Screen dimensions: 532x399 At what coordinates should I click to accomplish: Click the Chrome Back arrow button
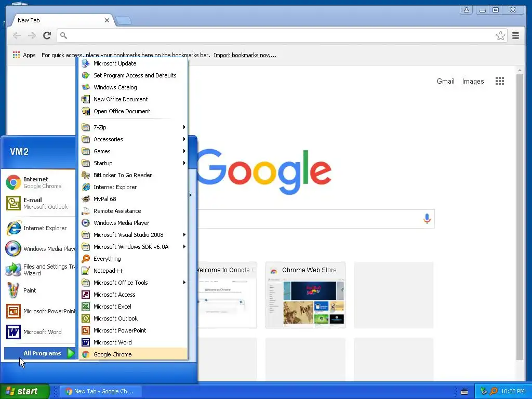(17, 36)
